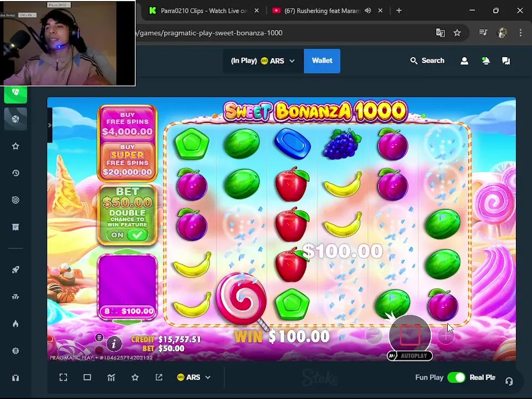
Task: Click the tumble win $100.00 history entry
Action: coord(129,311)
